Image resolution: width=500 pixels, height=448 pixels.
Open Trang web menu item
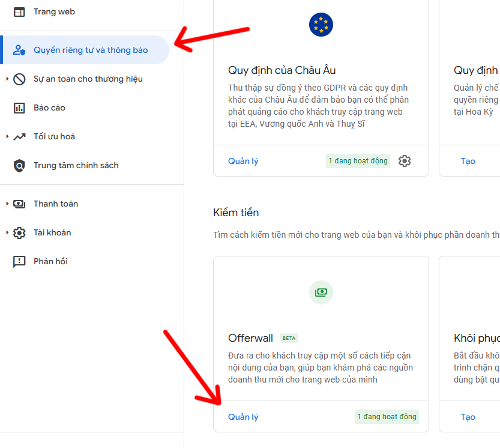point(54,12)
